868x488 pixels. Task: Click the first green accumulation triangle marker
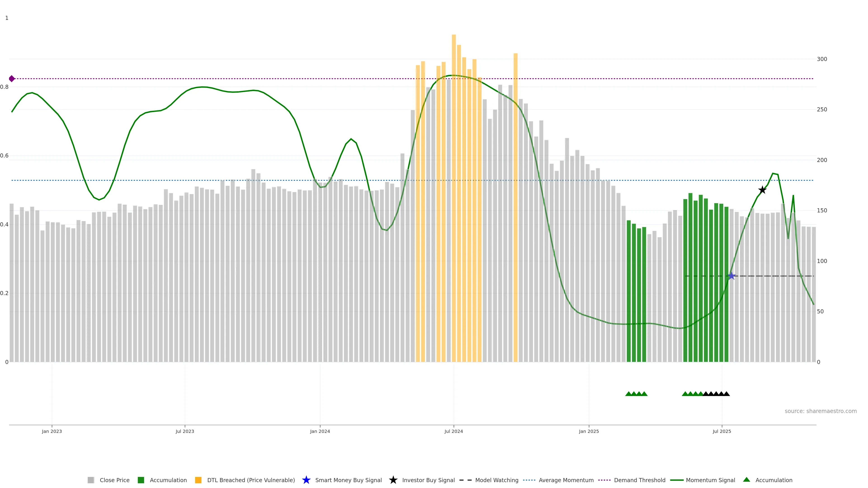(628, 394)
